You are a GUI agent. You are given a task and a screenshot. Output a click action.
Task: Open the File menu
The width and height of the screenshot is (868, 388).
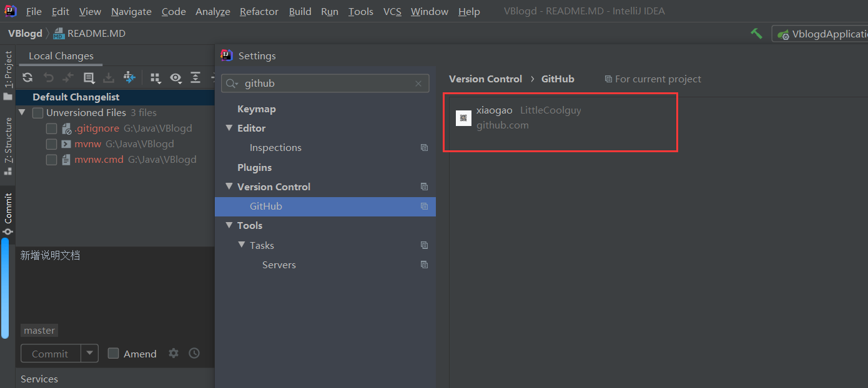pos(34,12)
